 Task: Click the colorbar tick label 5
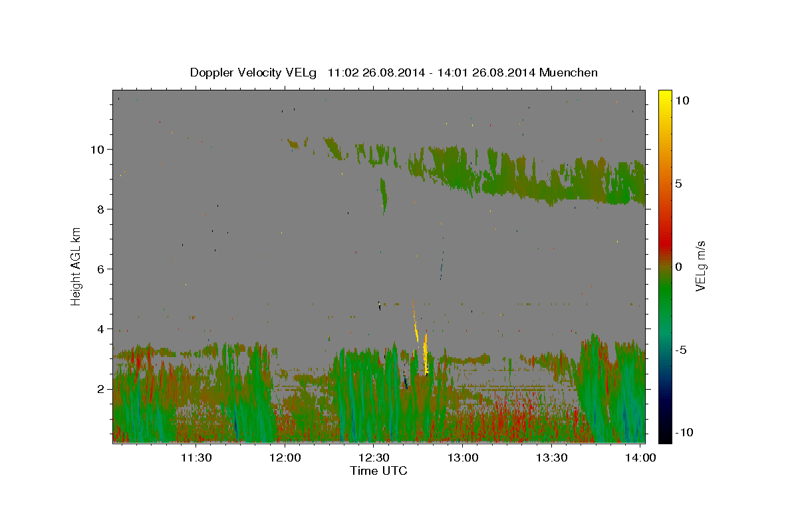pyautogui.click(x=678, y=184)
